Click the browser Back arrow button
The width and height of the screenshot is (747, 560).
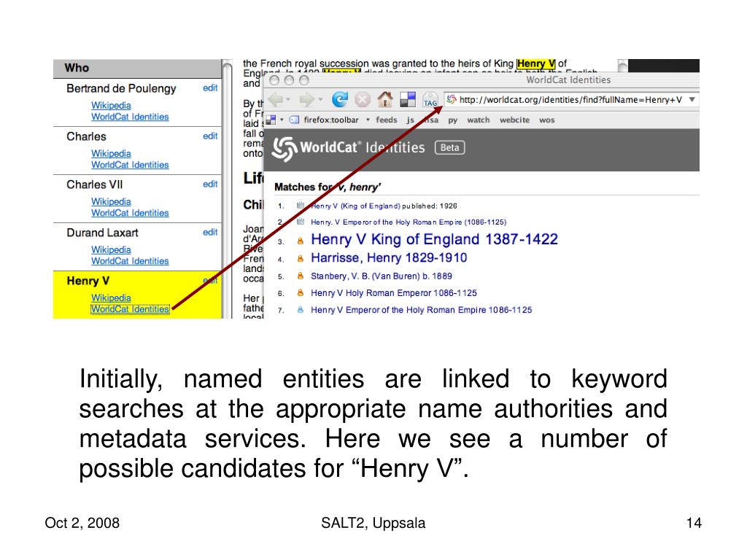pos(276,99)
